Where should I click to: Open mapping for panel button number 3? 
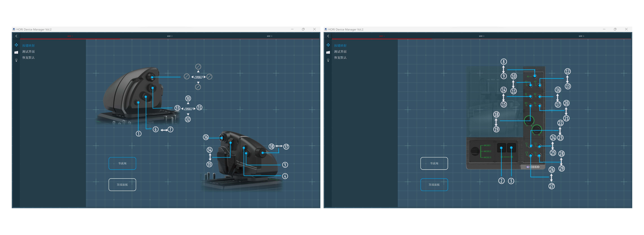(x=511, y=181)
